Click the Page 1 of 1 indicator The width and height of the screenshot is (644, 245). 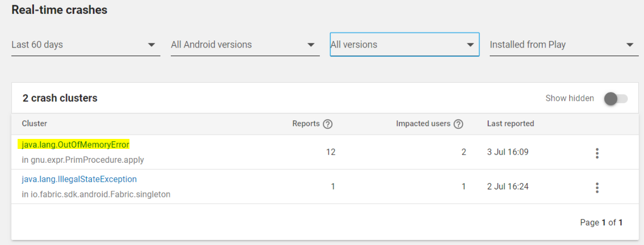tap(601, 222)
